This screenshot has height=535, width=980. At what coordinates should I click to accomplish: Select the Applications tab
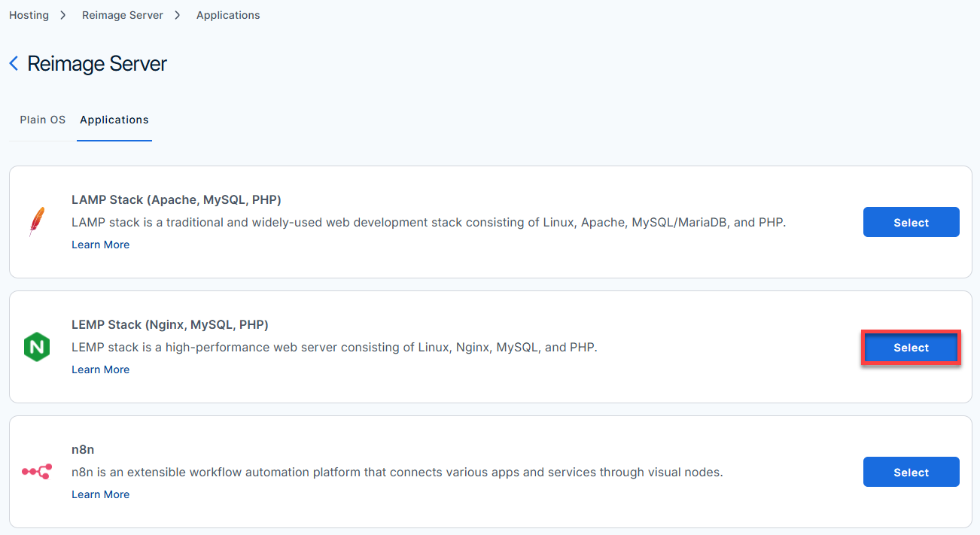pos(114,120)
